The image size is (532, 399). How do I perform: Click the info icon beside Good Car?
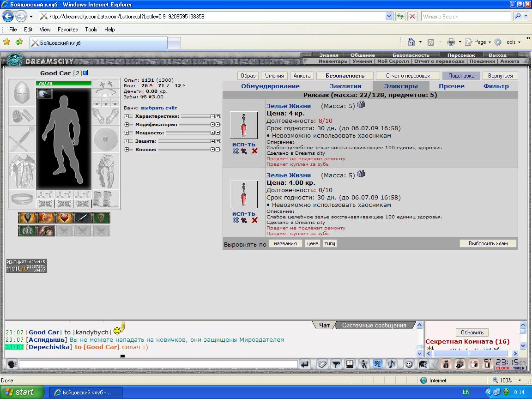tap(85, 73)
